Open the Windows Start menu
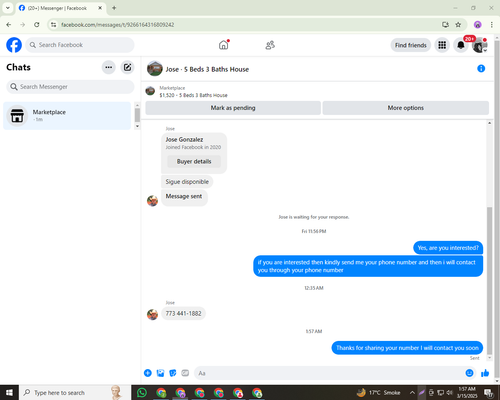The image size is (500, 400). [x=9, y=393]
